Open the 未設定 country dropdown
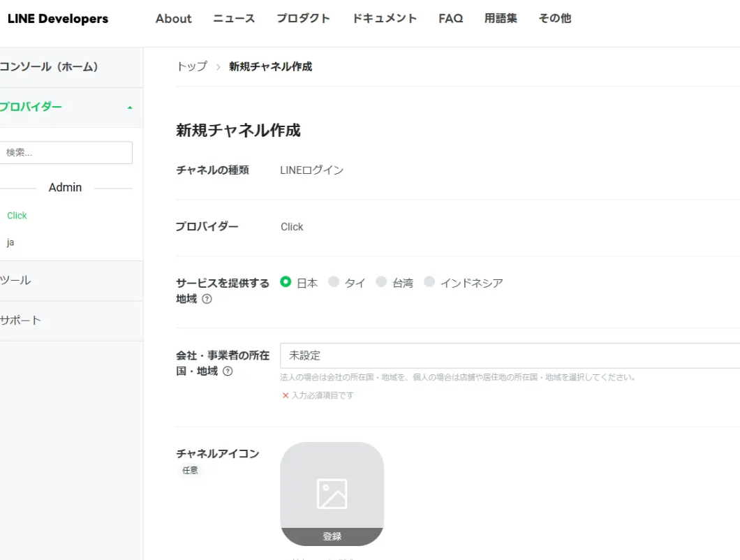This screenshot has height=560, width=740. point(510,355)
